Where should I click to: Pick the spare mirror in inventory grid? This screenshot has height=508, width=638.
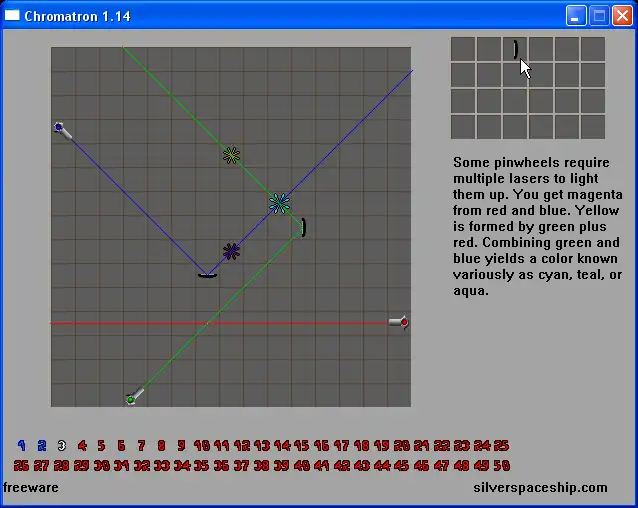pyautogui.click(x=515, y=49)
